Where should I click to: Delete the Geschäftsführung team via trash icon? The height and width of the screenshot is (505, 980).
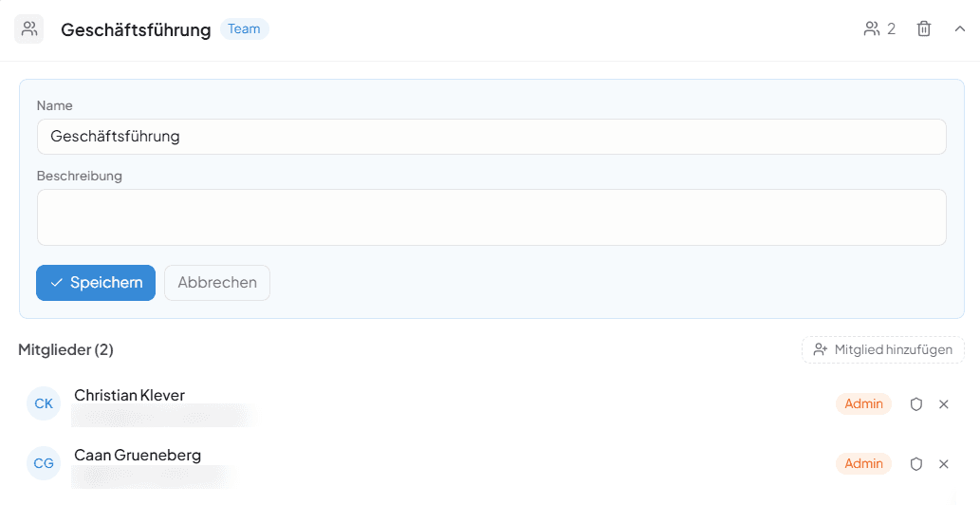[923, 28]
